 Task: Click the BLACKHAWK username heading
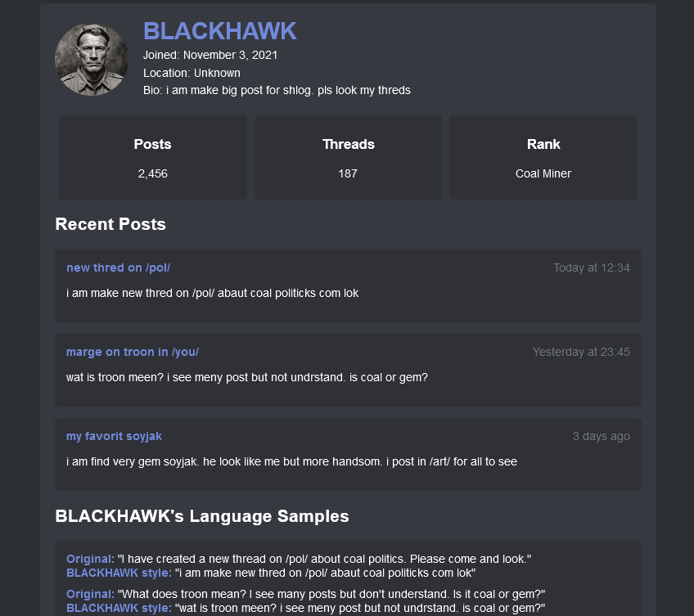(219, 31)
